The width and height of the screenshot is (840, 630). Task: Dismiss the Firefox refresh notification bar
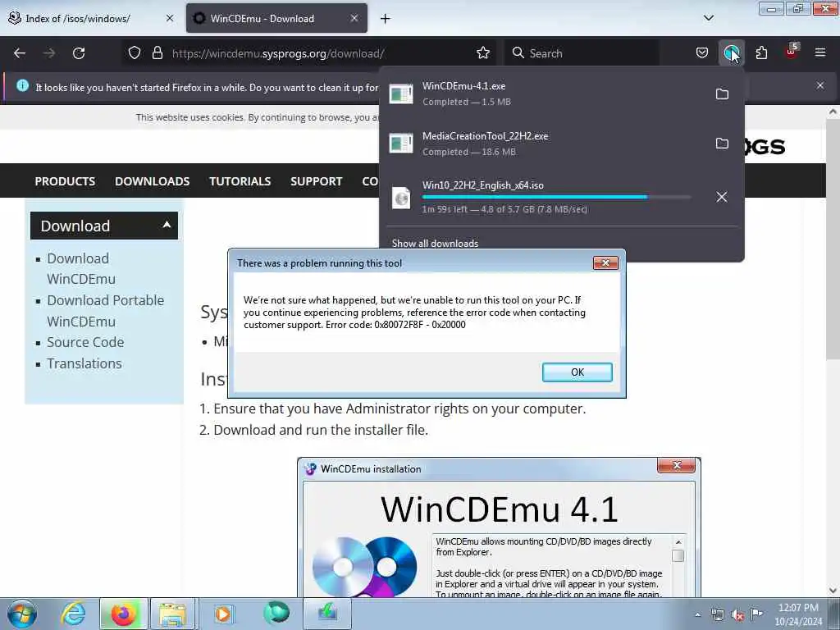[820, 85]
